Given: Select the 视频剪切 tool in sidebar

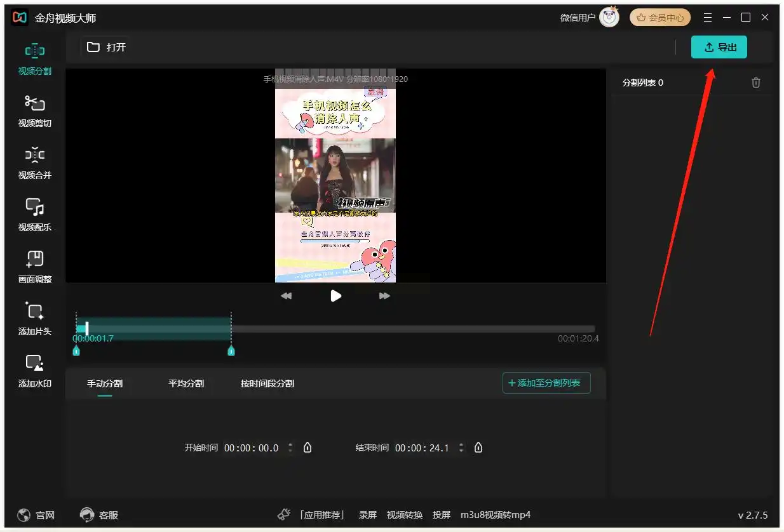Looking at the screenshot, I should click(35, 110).
